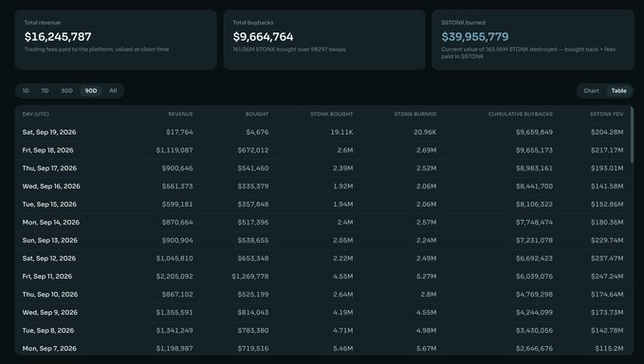644x364 pixels.
Task: Switch to Table view
Action: pos(619,91)
